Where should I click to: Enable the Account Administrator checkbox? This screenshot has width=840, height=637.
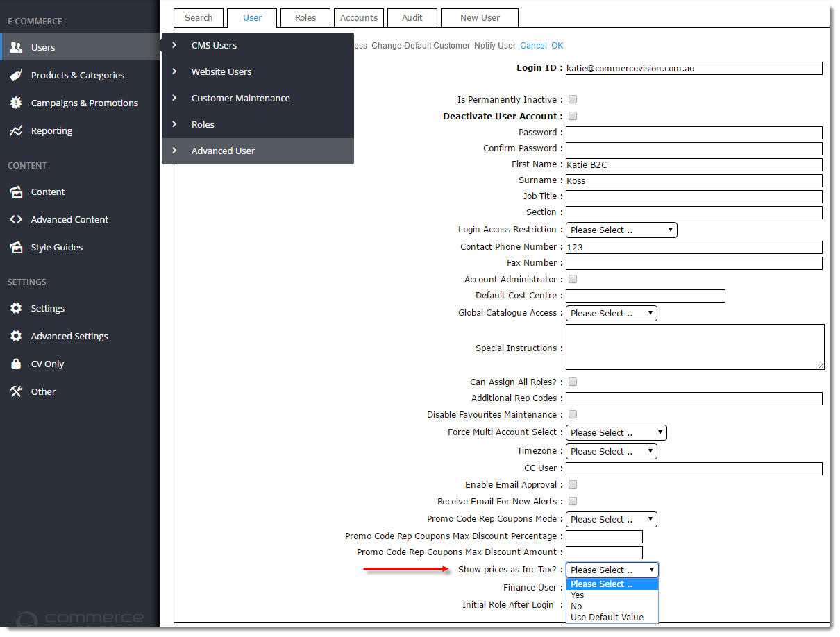tap(573, 280)
